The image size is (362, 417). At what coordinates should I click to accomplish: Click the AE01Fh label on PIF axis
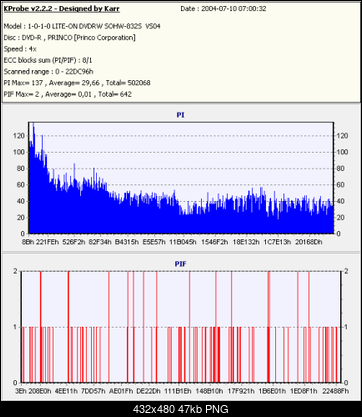(x=121, y=391)
